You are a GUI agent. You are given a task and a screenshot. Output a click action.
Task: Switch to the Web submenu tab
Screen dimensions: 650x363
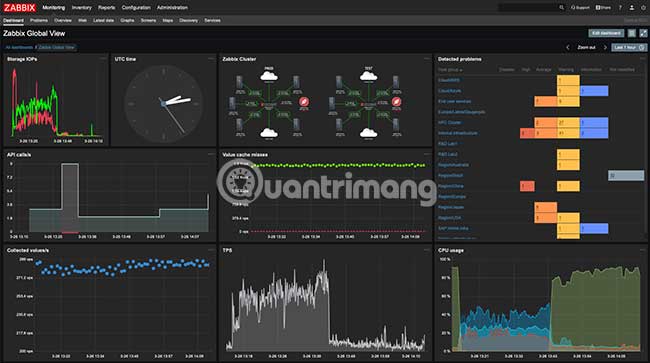click(x=82, y=20)
